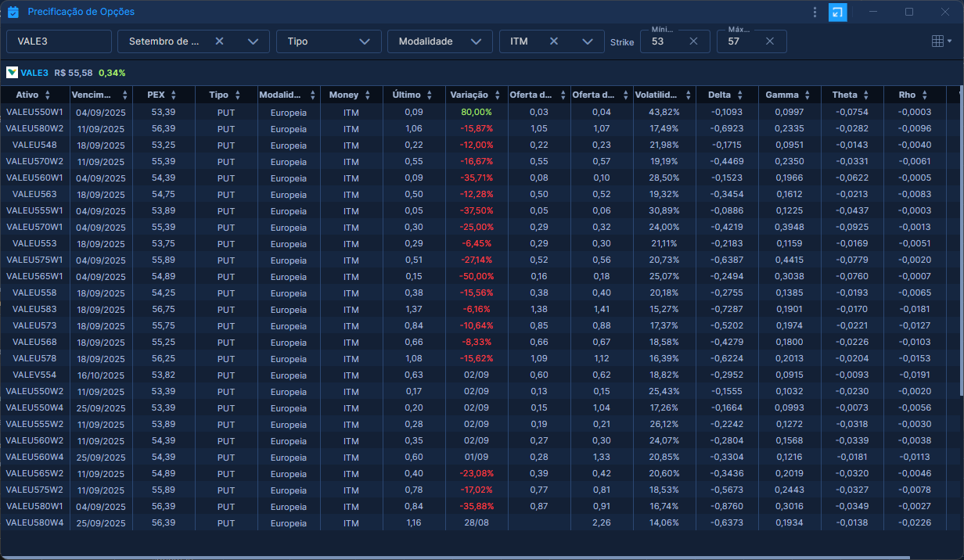Click the R$ 55,58 price quote
Image resolution: width=964 pixels, height=560 pixels.
click(74, 73)
